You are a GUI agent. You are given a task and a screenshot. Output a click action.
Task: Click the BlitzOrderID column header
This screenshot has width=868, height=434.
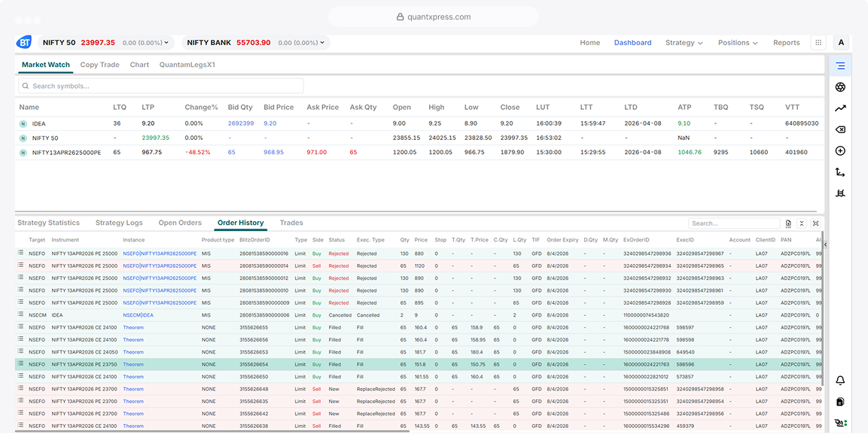click(x=254, y=240)
